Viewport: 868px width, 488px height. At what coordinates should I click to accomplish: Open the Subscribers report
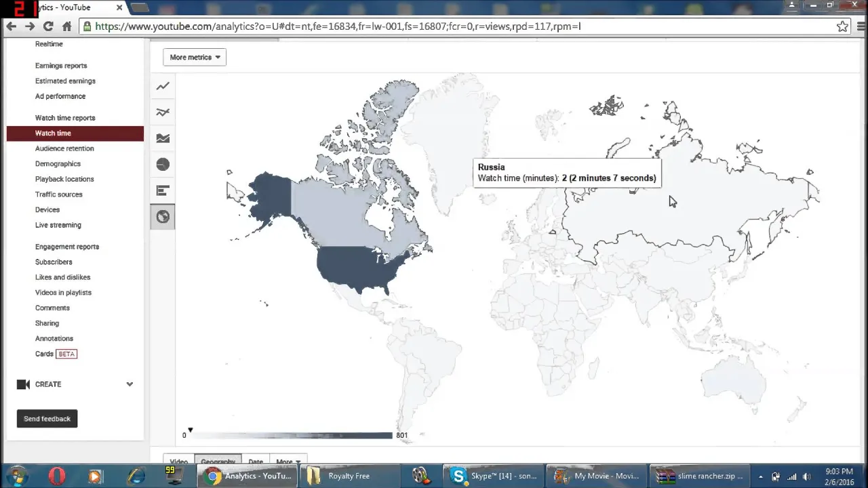pyautogui.click(x=54, y=262)
